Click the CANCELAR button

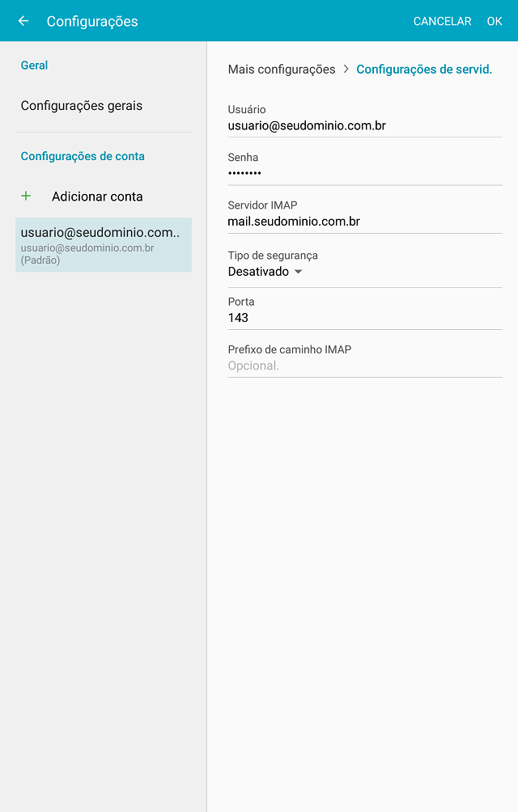443,21
